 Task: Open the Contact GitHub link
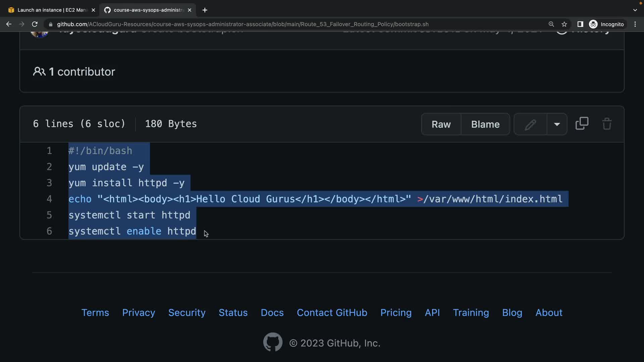click(x=332, y=312)
